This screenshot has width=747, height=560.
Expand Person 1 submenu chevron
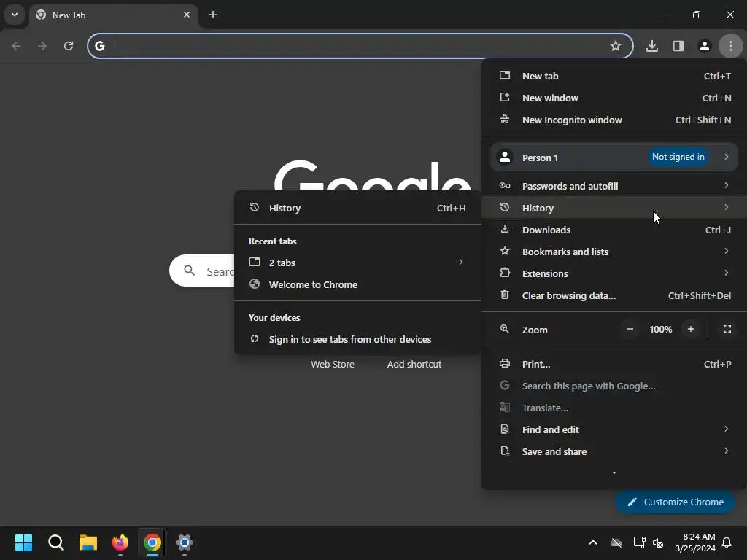(726, 157)
